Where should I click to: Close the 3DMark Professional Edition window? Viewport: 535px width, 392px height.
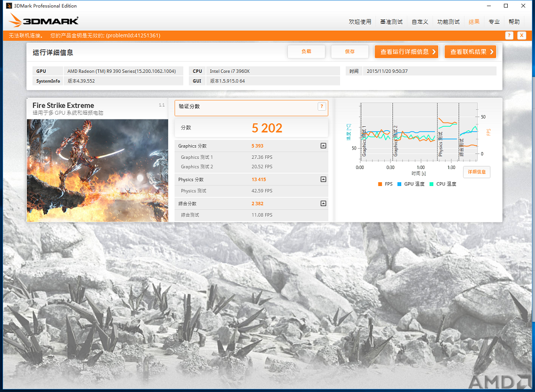pos(523,6)
